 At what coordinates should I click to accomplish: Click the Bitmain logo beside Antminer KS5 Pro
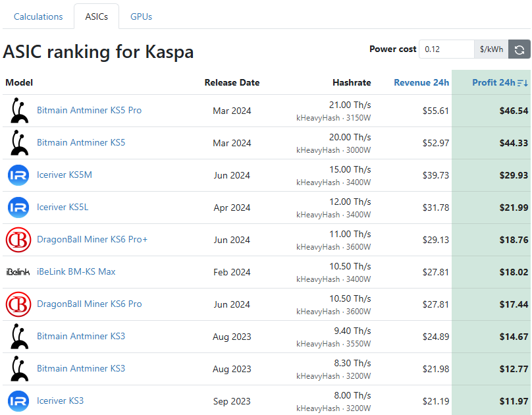[x=18, y=111]
